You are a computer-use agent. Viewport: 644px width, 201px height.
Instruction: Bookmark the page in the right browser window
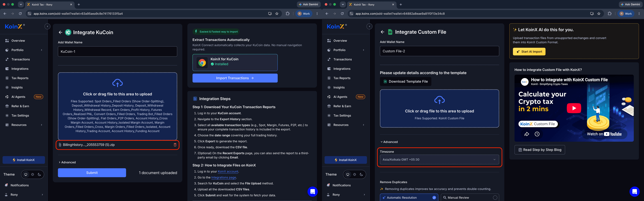[599, 14]
